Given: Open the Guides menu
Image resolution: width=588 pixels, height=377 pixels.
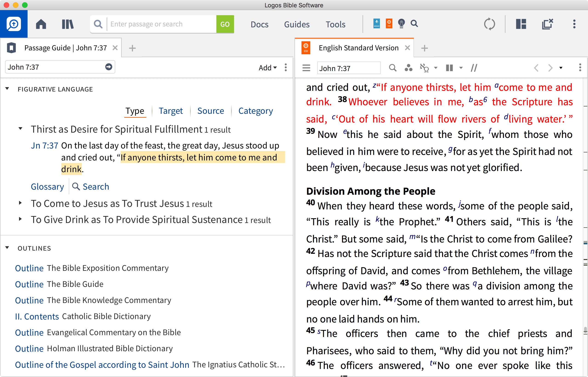Looking at the screenshot, I should tap(297, 24).
